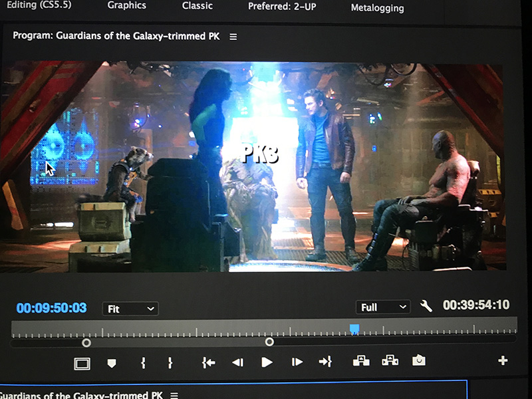Mark Out point with brace icon

coord(170,362)
